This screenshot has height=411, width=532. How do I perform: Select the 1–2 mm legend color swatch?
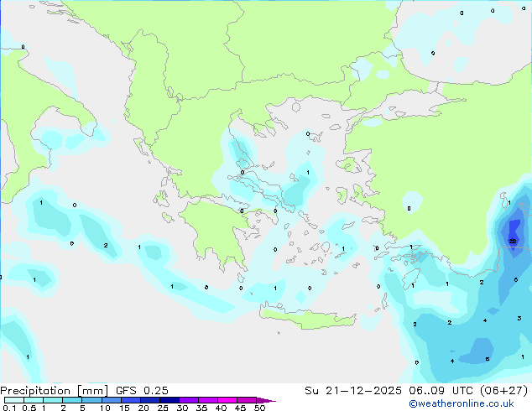tap(53, 400)
